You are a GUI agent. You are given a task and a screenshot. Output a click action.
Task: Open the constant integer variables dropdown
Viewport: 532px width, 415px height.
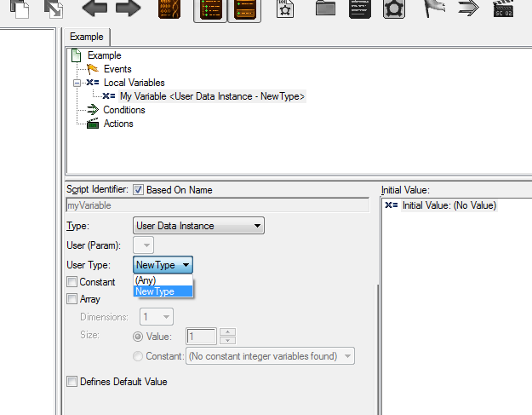click(x=270, y=356)
